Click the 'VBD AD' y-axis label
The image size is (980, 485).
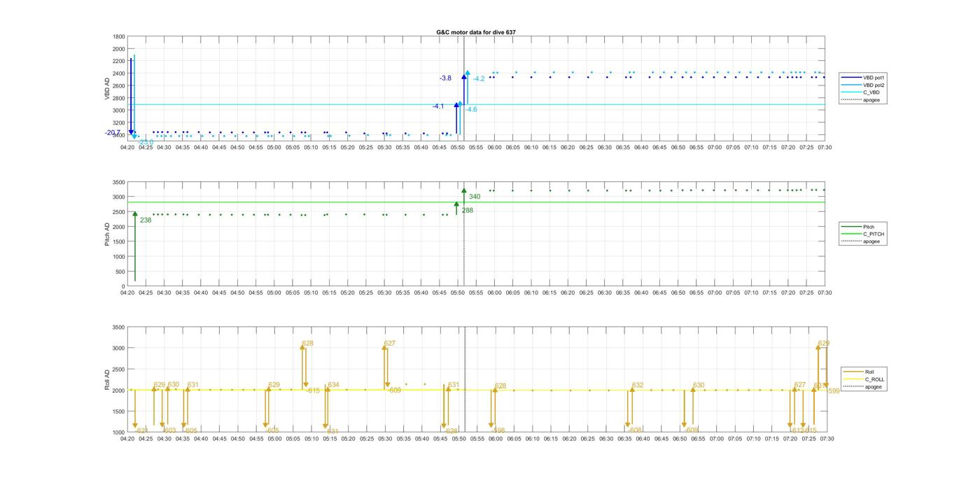(108, 88)
